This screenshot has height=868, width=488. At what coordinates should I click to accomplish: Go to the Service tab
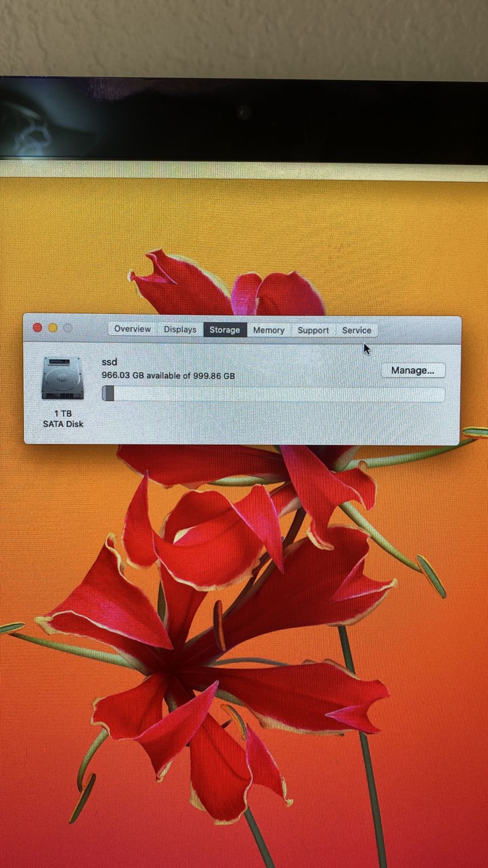click(356, 330)
